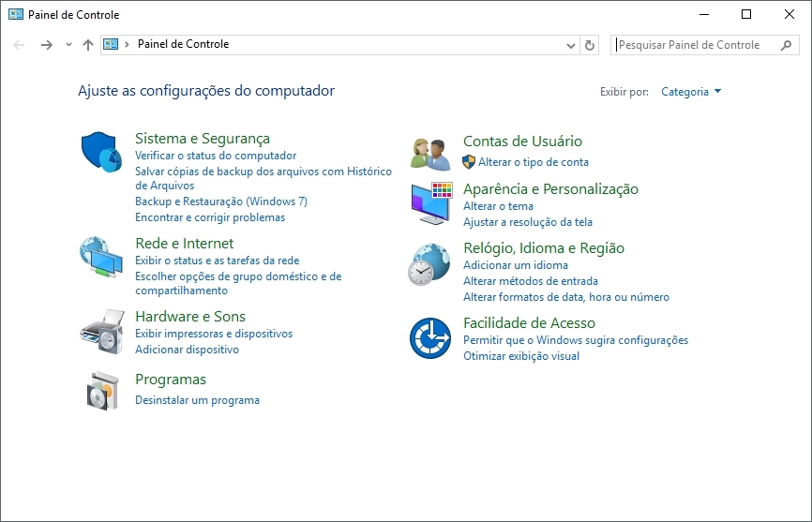
Task: Click Alterar o tipo de conta
Action: 534,162
